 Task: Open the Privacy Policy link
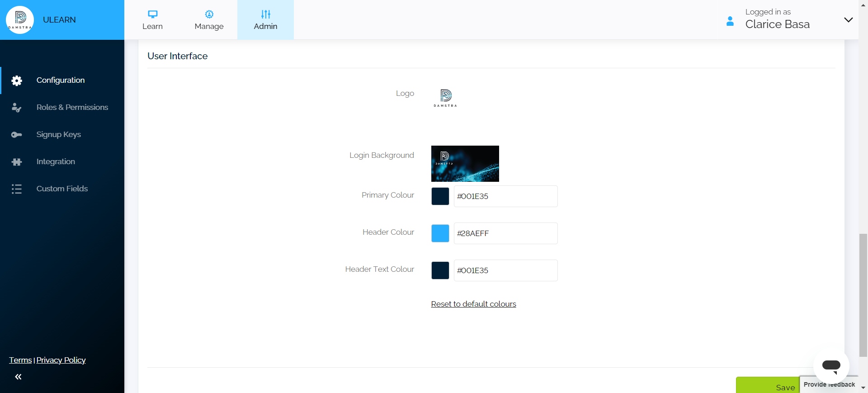pyautogui.click(x=61, y=360)
